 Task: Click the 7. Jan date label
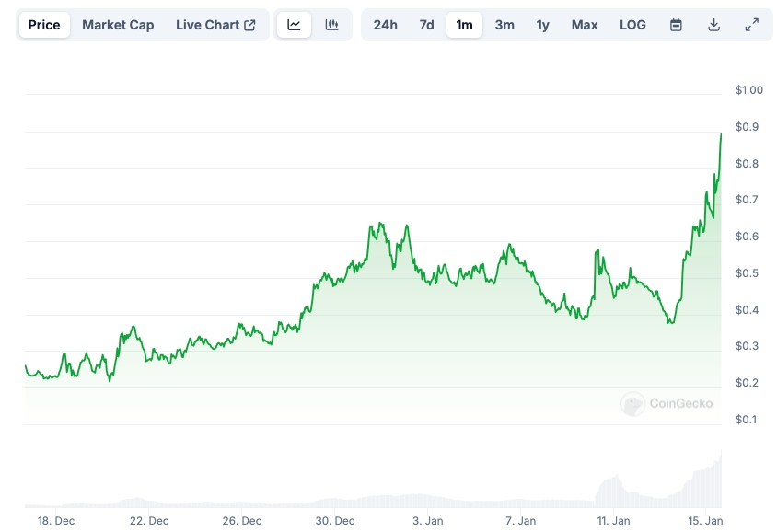[x=520, y=521]
